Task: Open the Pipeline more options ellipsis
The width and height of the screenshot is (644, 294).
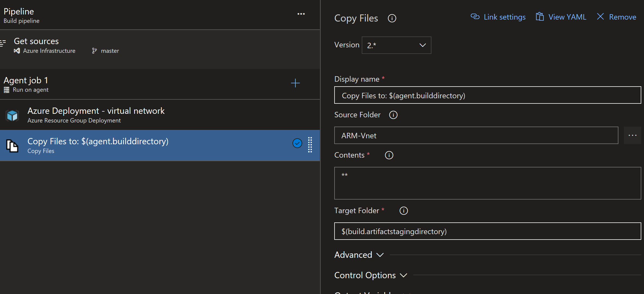Action: (301, 14)
